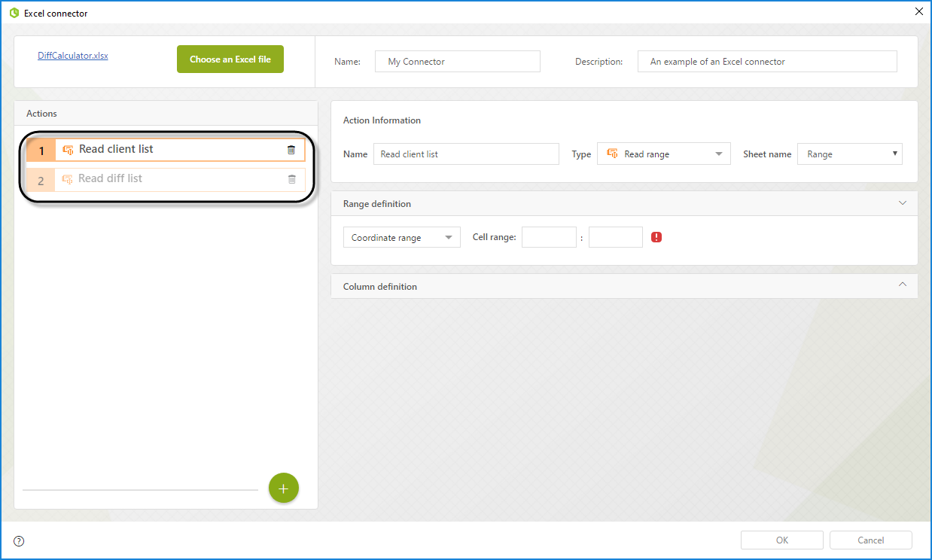Collapse the Range definition section
The height and width of the screenshot is (560, 932).
(x=903, y=203)
